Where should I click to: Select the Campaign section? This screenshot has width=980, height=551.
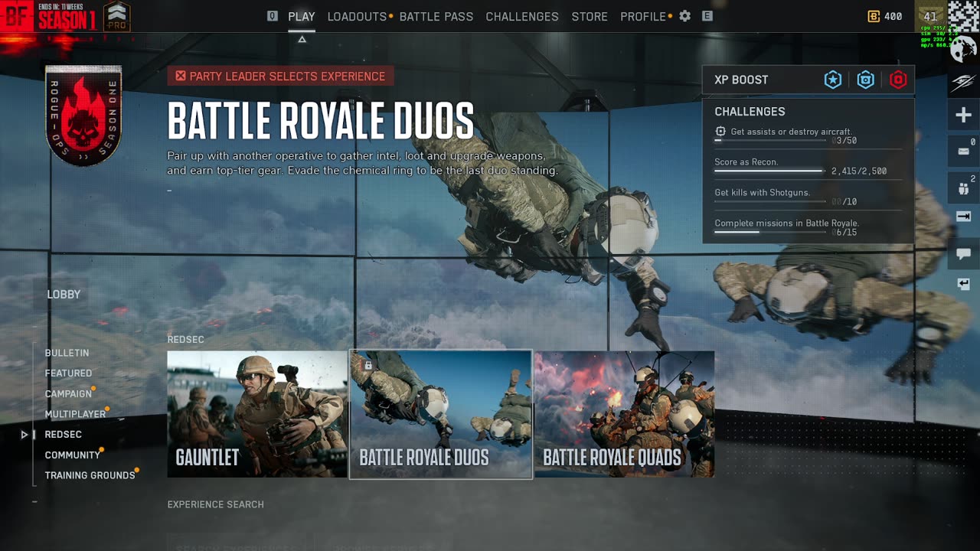(68, 393)
